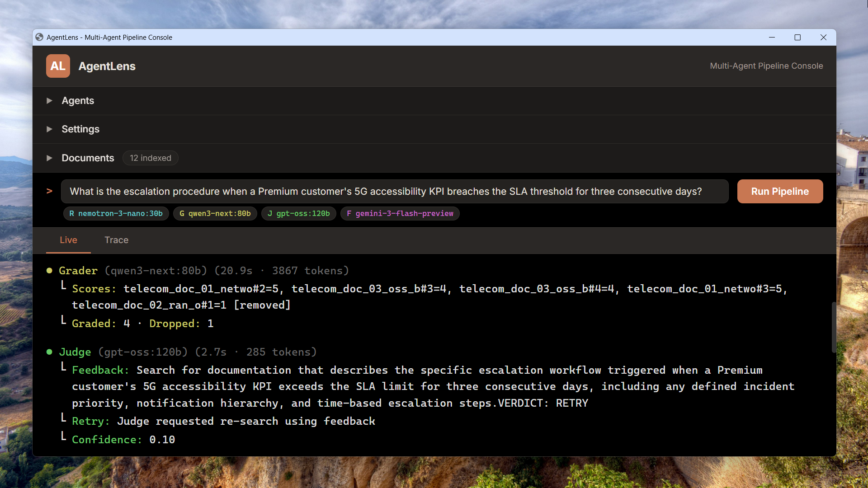Open the Live tab
This screenshot has height=488, width=868.
68,240
